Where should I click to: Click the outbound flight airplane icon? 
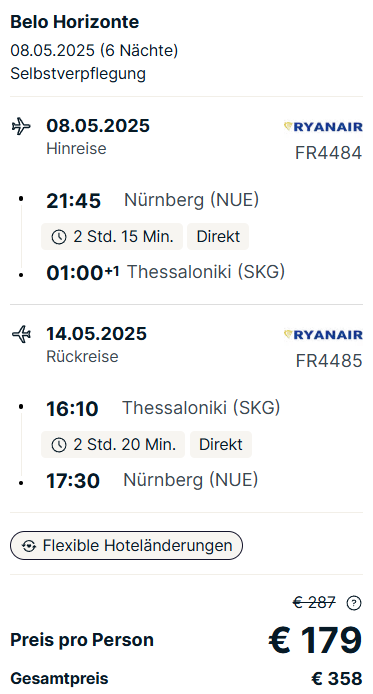[21, 127]
